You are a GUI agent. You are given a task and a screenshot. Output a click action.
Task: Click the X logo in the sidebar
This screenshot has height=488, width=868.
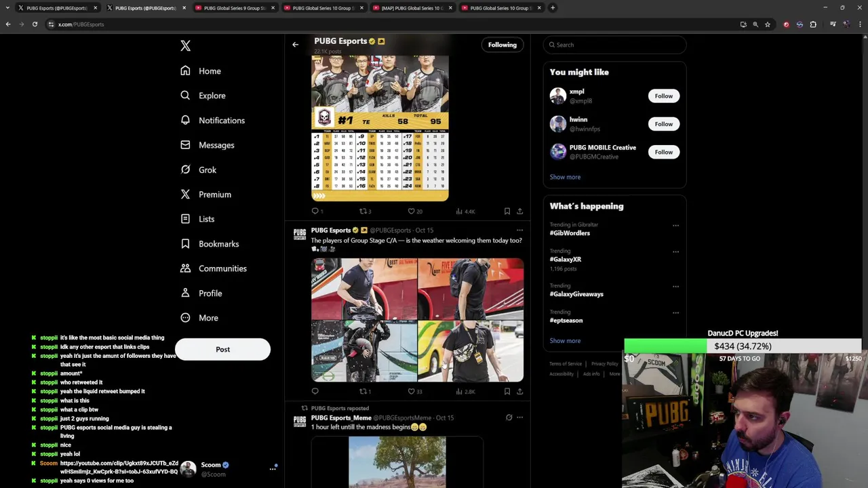(x=185, y=46)
